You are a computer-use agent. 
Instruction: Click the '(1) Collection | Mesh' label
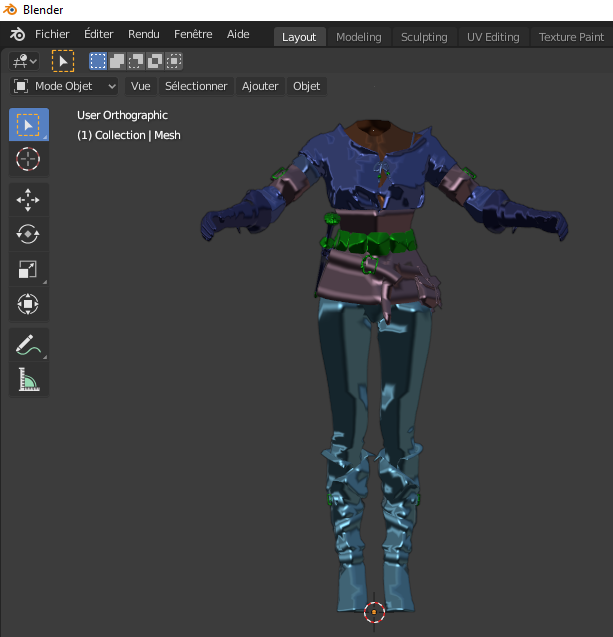pyautogui.click(x=129, y=135)
